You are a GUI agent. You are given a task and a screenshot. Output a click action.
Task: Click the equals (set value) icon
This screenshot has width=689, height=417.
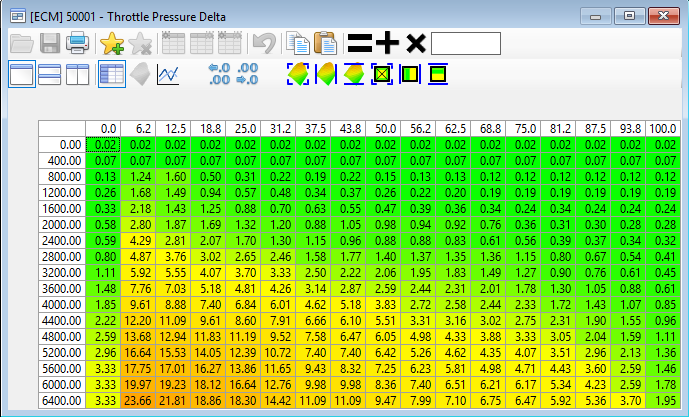(360, 43)
